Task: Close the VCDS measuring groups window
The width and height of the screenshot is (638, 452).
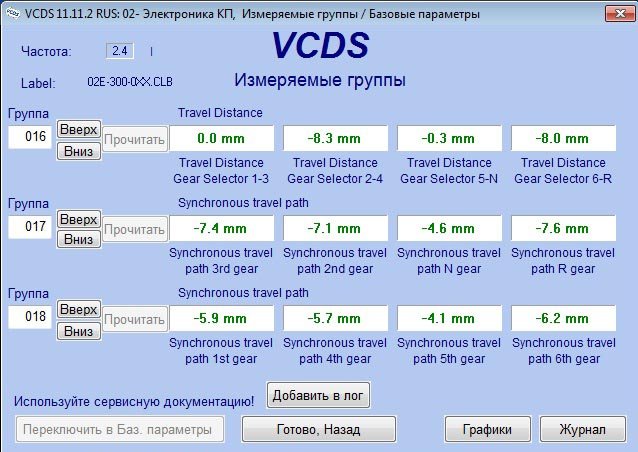Action: tap(620, 13)
